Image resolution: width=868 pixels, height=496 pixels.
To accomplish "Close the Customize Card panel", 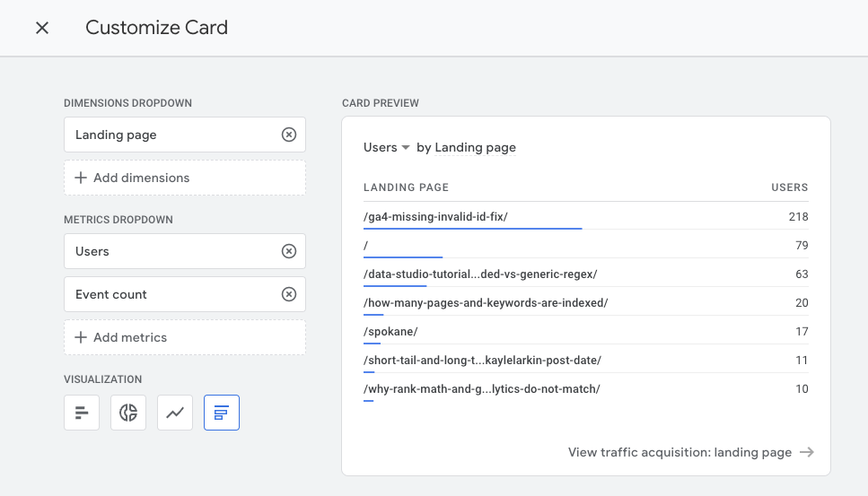I will tap(42, 28).
